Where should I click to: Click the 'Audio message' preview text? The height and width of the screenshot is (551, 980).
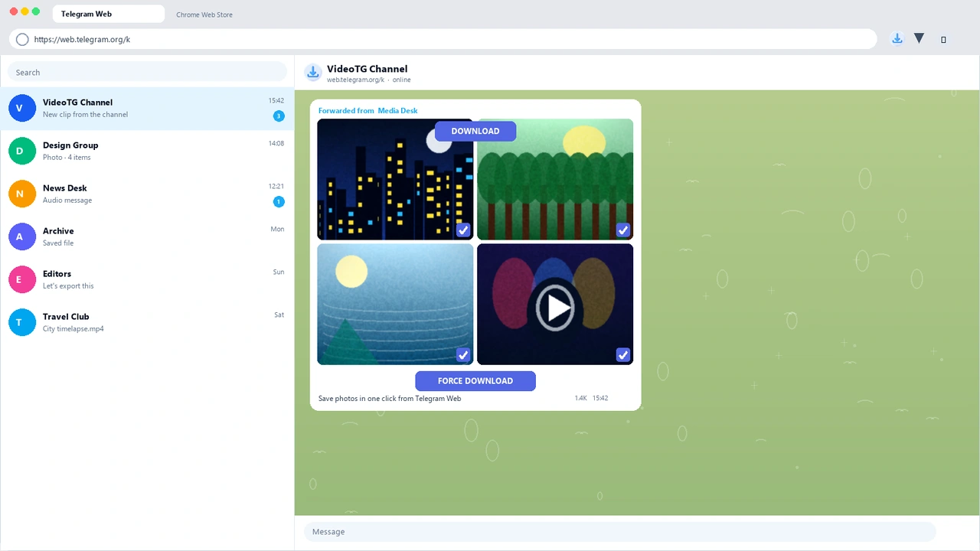67,201
